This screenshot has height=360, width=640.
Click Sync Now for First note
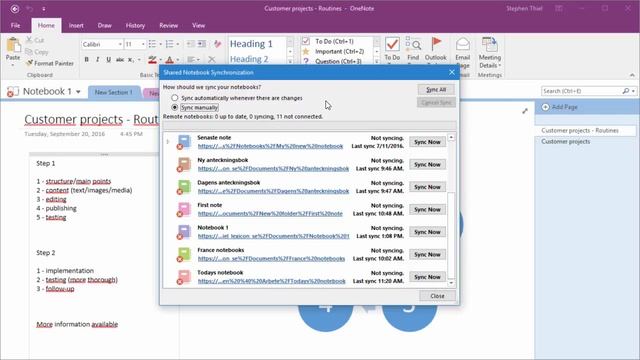click(427, 209)
